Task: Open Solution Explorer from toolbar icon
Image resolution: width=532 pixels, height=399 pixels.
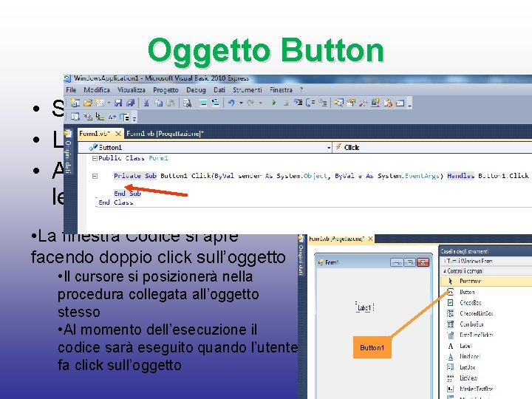Action: point(338,103)
